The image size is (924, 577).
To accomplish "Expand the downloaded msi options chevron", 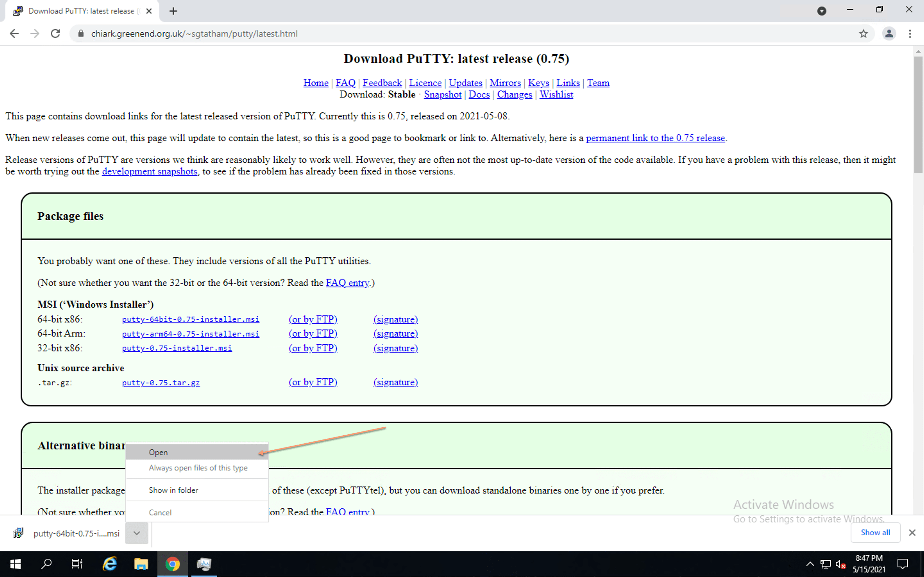I will point(137,533).
